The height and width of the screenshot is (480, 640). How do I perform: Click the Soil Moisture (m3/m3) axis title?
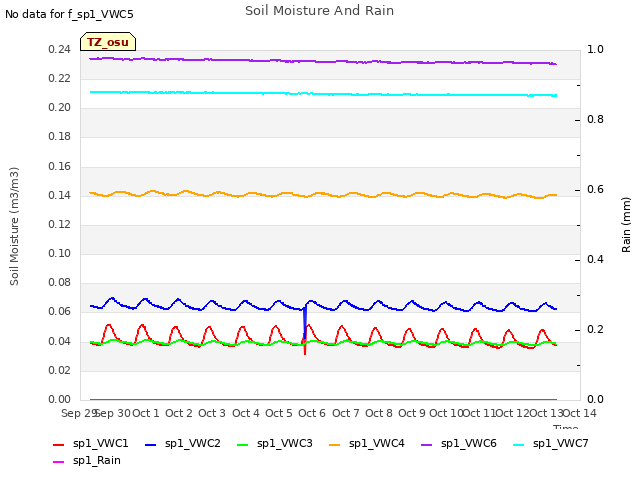coord(14,226)
